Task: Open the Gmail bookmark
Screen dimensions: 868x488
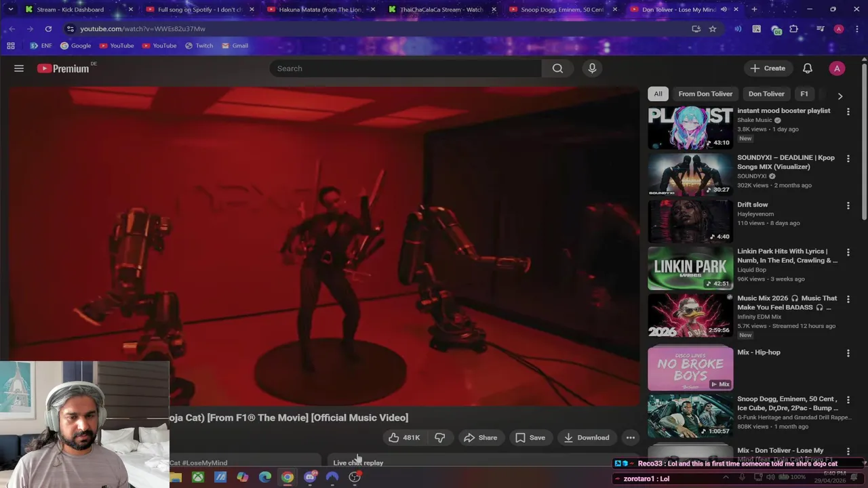Action: click(x=235, y=46)
